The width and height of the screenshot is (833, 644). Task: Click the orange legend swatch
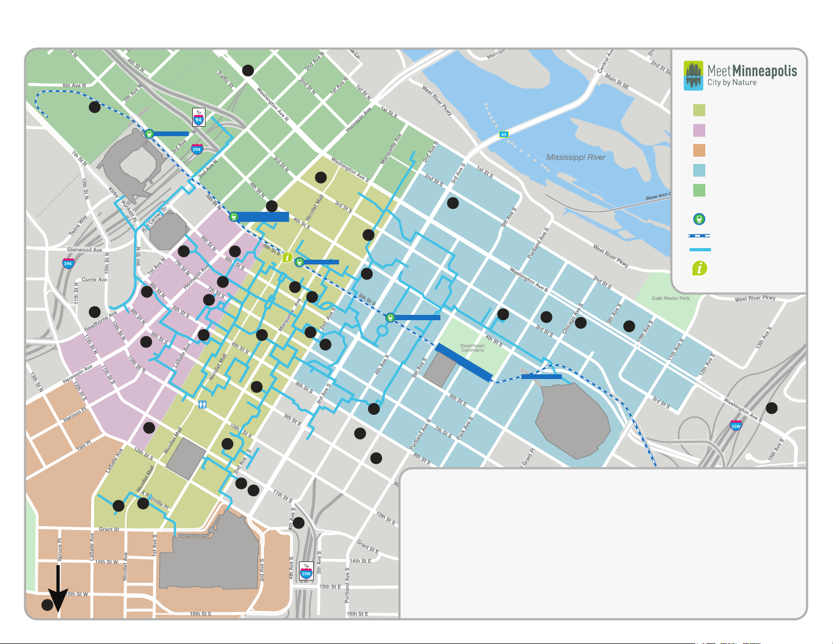699,150
